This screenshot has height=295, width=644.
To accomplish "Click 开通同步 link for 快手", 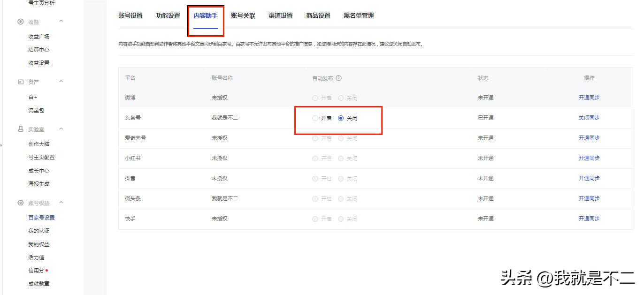I will 589,219.
